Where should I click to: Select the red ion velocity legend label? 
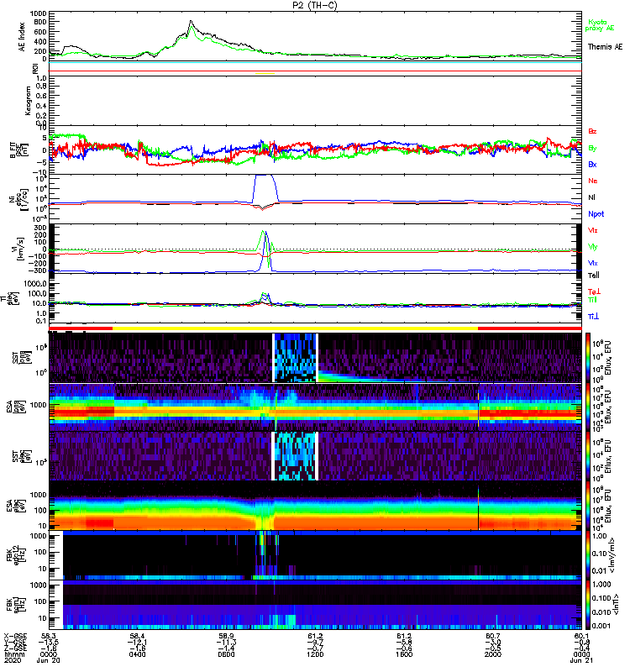click(592, 230)
